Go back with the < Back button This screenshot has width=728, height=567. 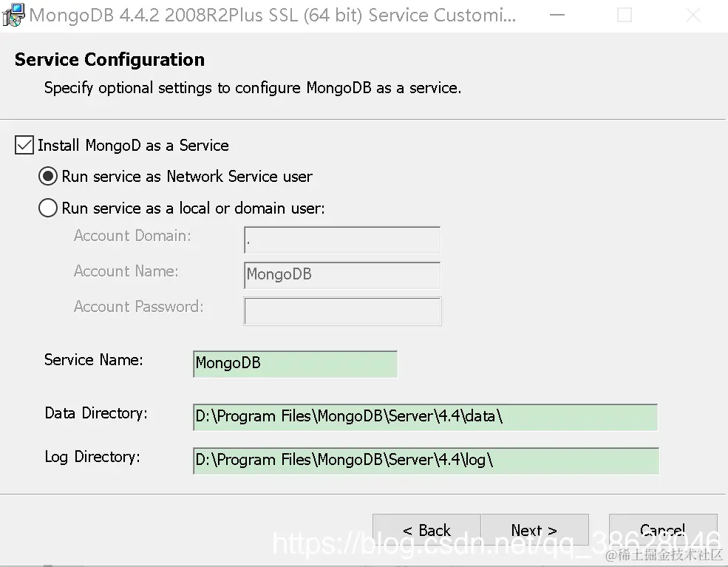click(x=426, y=530)
